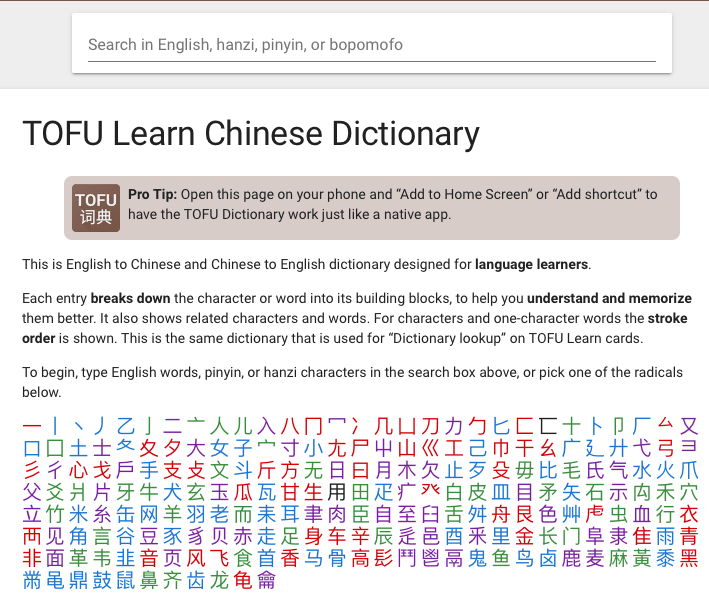Open the 龟 turtle radical
Image resolution: width=709 pixels, height=603 pixels.
pos(243,580)
